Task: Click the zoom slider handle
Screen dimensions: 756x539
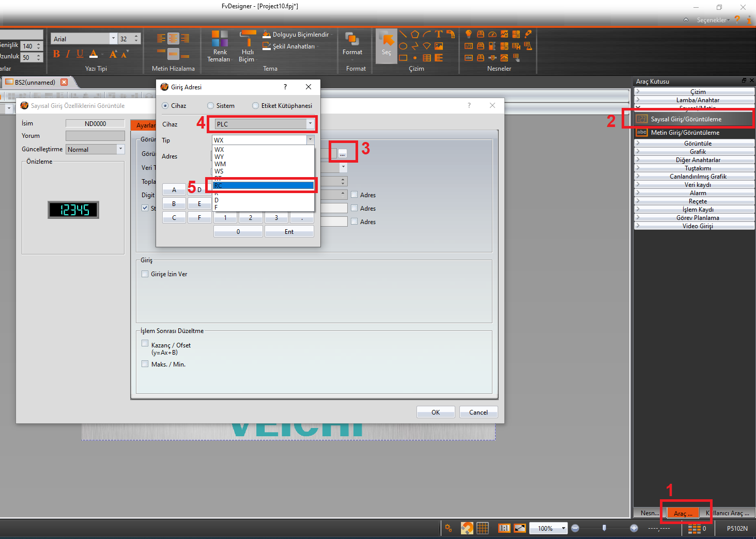Action: point(604,528)
